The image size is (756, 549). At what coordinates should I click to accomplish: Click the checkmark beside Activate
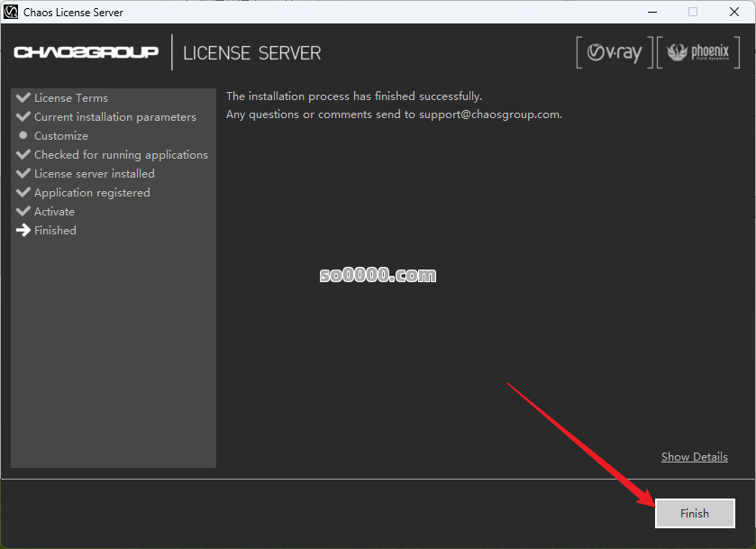tap(23, 211)
